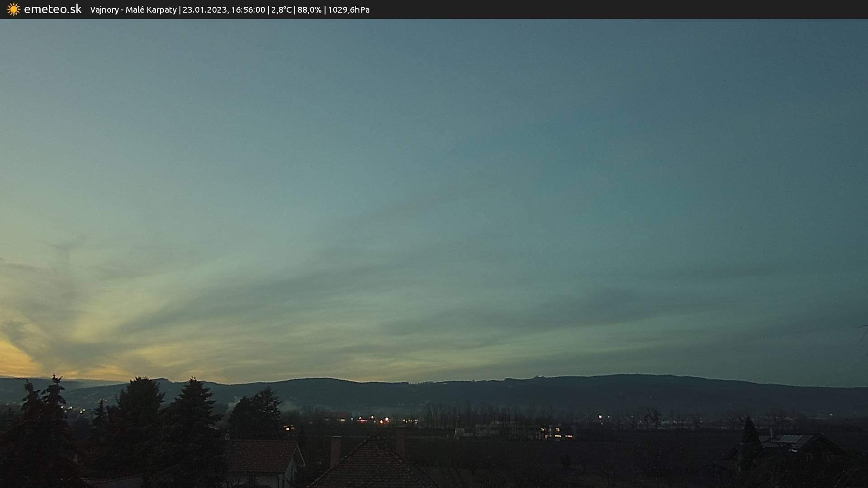The image size is (868, 488).
Task: Click the 88,0% humidity value
Action: coord(309,9)
